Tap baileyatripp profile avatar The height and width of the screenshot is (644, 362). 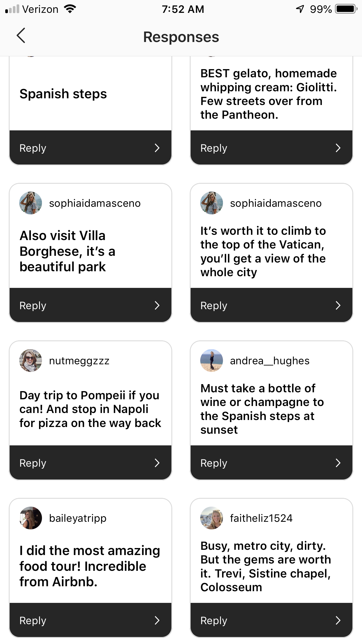tap(31, 518)
